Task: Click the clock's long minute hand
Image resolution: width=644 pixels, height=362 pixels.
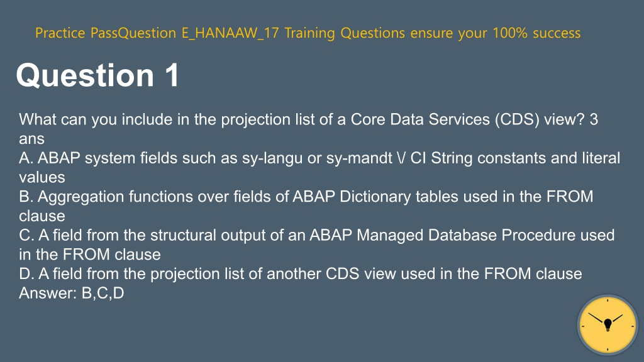Action: [597, 319]
